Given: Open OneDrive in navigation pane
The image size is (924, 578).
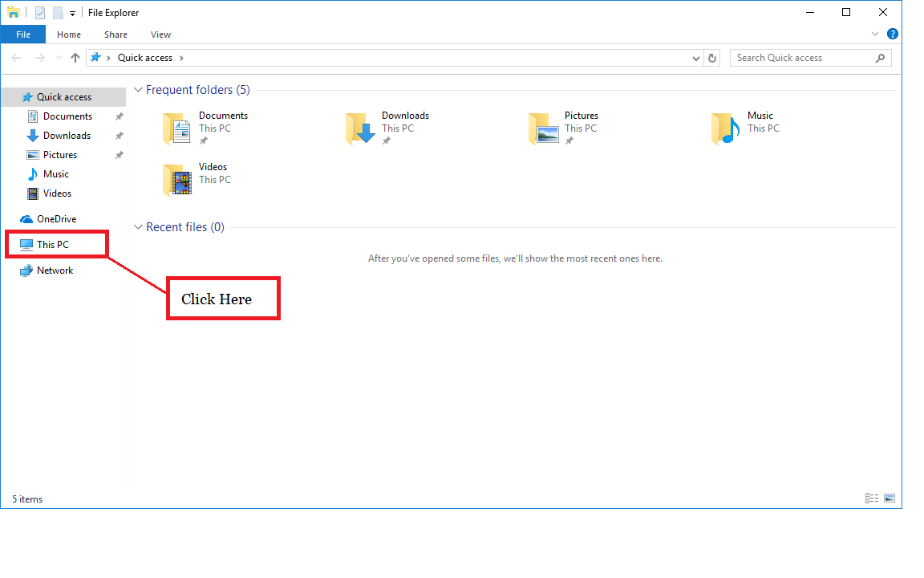Looking at the screenshot, I should (x=56, y=219).
